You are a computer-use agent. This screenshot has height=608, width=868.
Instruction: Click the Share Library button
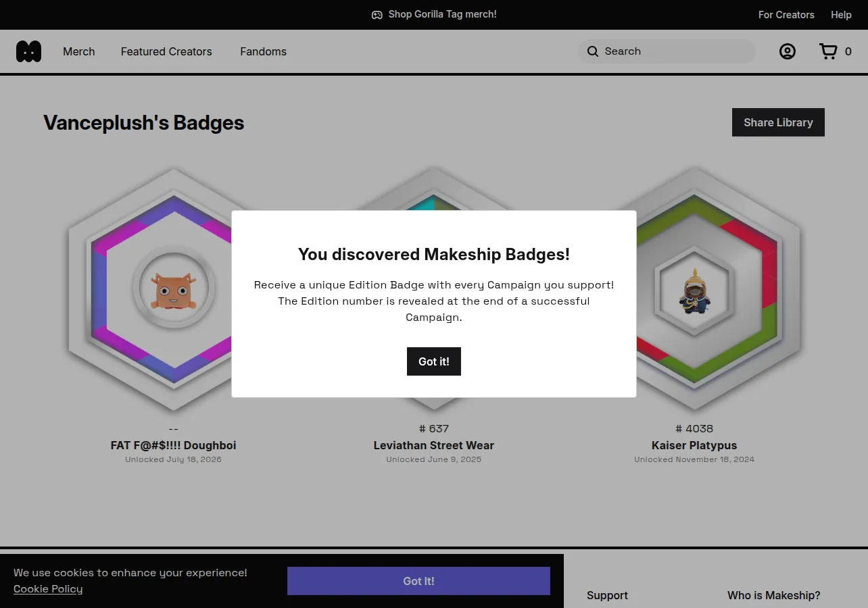click(778, 122)
